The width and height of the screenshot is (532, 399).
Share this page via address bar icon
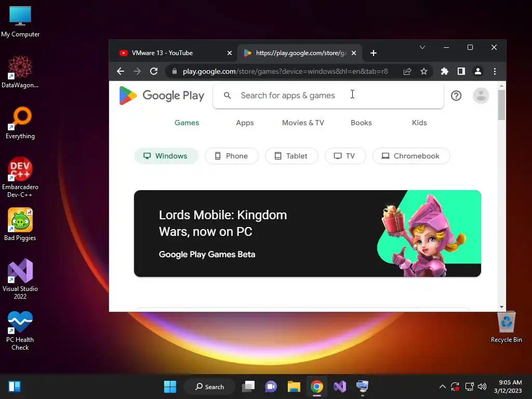click(407, 71)
